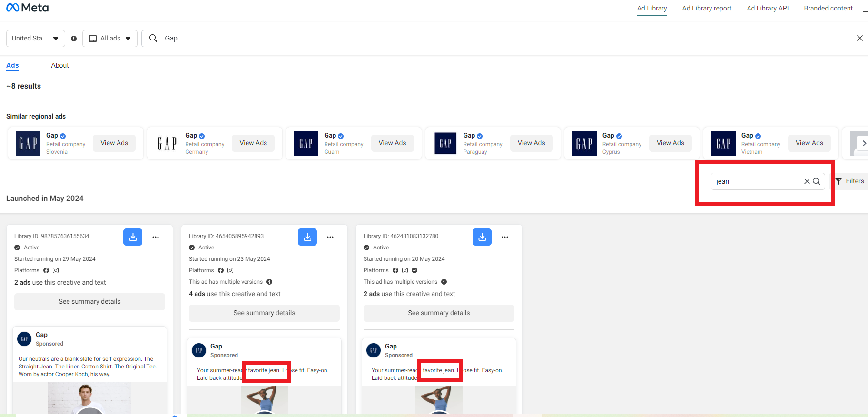Click the Meta logo

pos(27,8)
